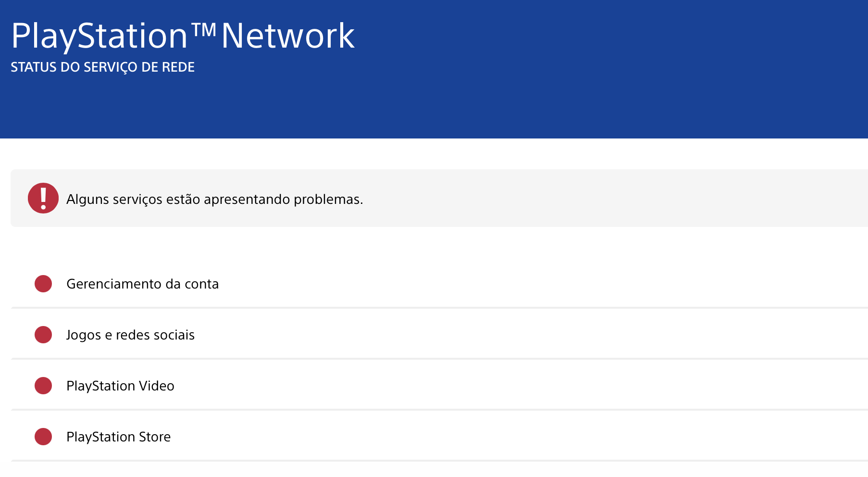Click the word REDE in the header subtitle
Image resolution: width=868 pixels, height=477 pixels.
coord(178,67)
